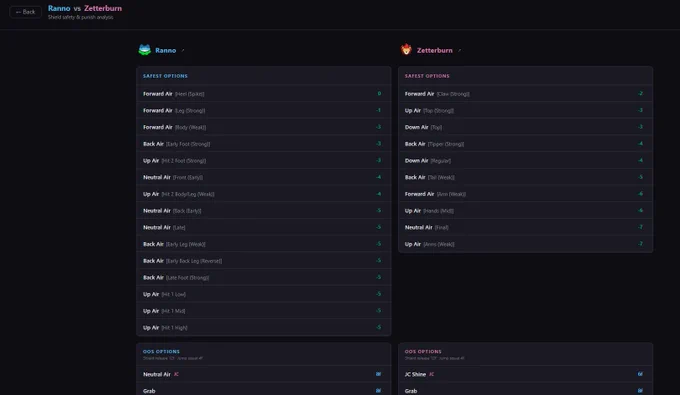Open the Zetterburn character icon
The image size is (680, 395).
(x=406, y=49)
